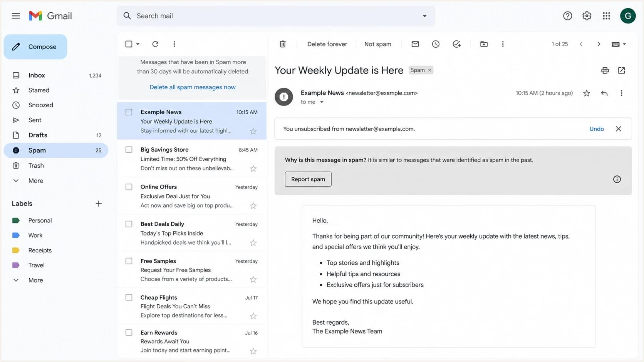The image size is (644, 362).
Task: Refresh the message list
Action: coord(155,44)
